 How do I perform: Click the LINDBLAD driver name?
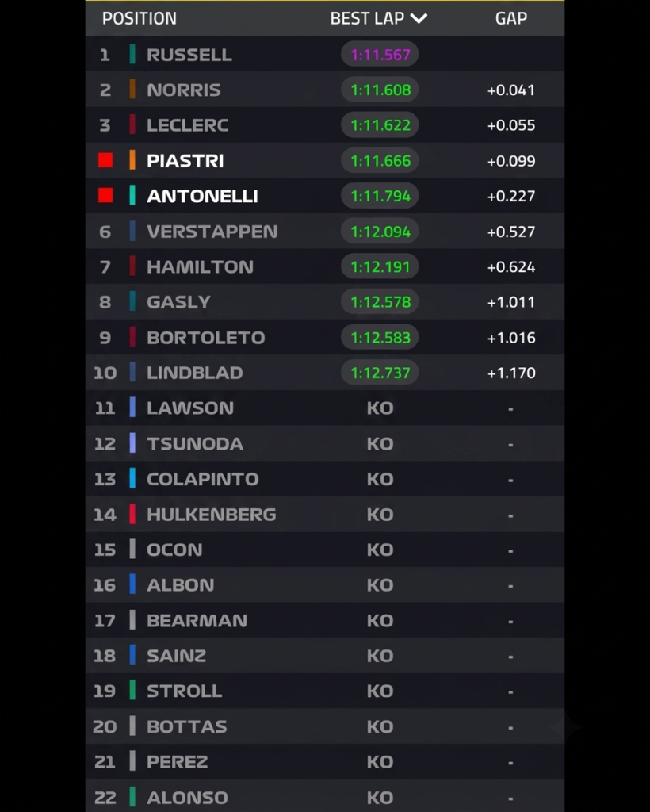194,373
